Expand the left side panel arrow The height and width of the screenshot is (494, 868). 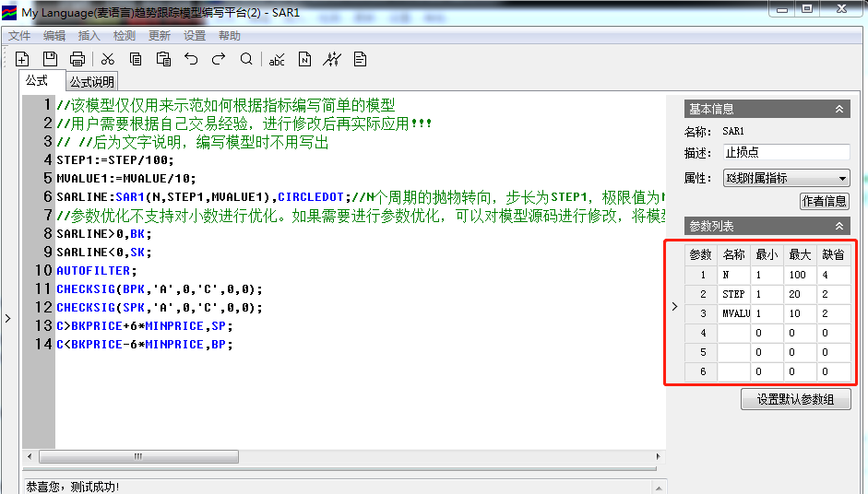(x=7, y=318)
